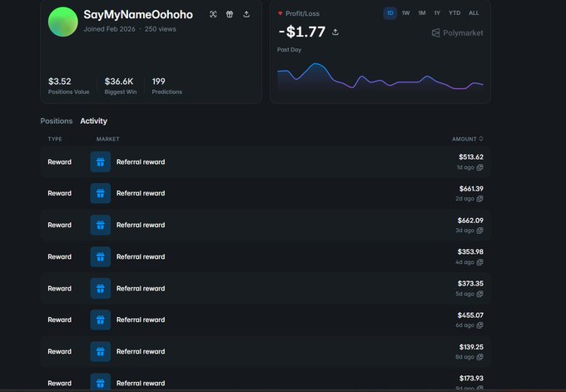566x392 pixels.
Task: Open the transaction link for the $661.39 reward
Action: [x=479, y=199]
